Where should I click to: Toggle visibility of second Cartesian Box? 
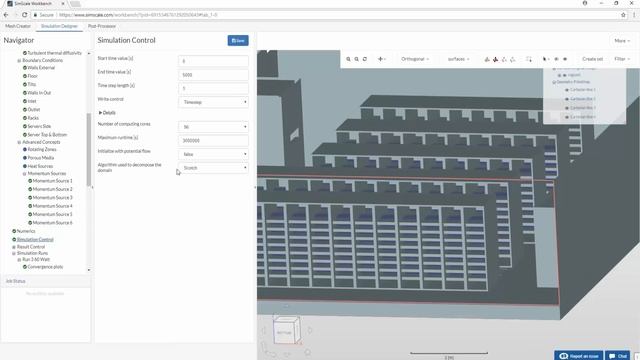567,99
